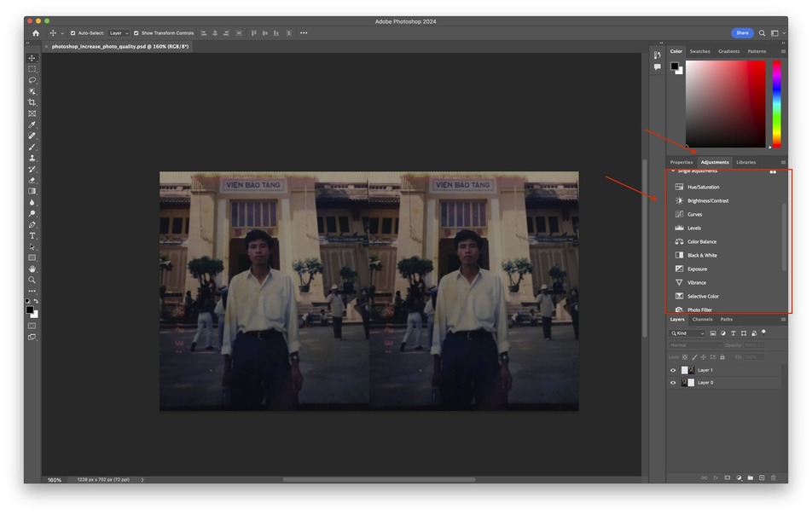Hide Layer 1 using its eye icon
The image size is (812, 515).
[673, 370]
